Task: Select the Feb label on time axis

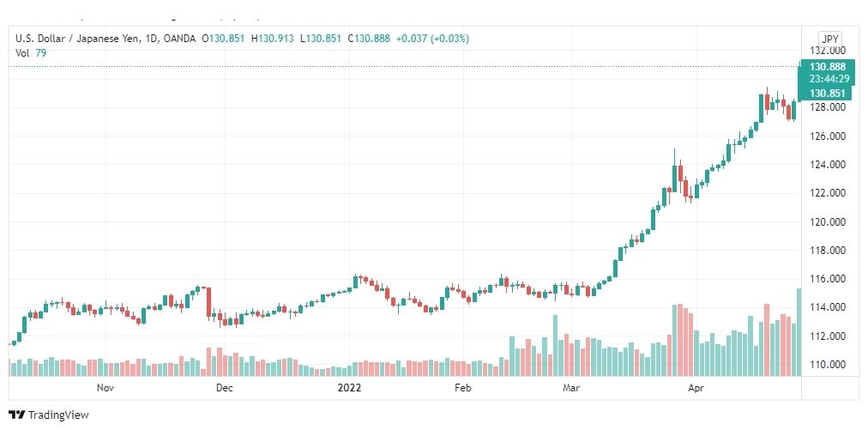Action: [x=462, y=388]
